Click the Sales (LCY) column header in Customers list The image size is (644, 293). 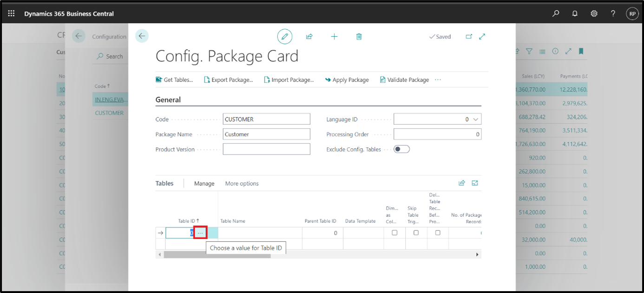(x=533, y=76)
